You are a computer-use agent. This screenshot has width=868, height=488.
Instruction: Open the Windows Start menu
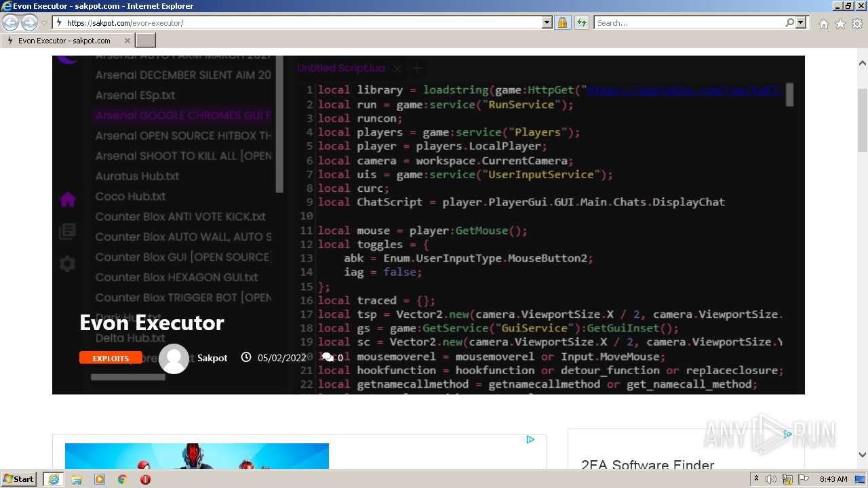click(19, 479)
